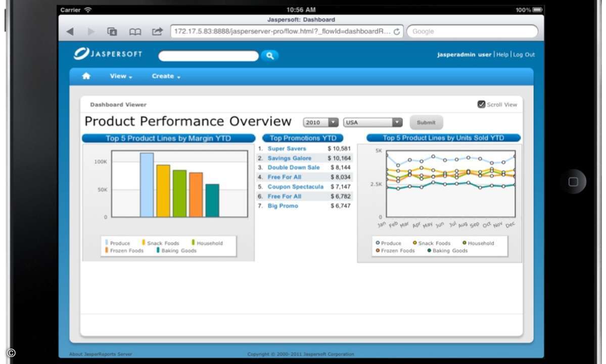The width and height of the screenshot is (606, 364).
Task: Reload the page with the refresh icon
Action: (x=397, y=32)
